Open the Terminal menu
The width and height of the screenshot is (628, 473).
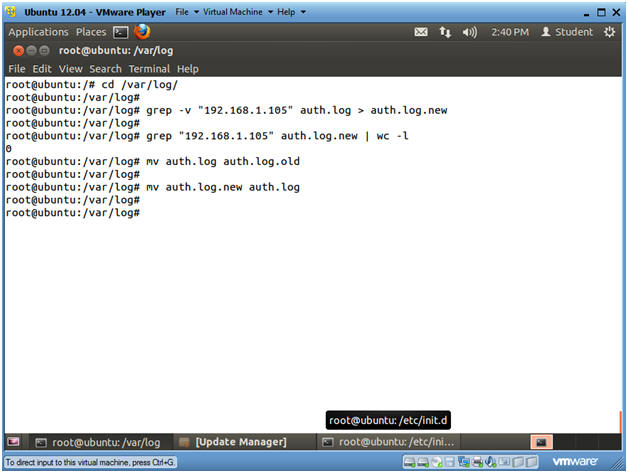pyautogui.click(x=149, y=69)
